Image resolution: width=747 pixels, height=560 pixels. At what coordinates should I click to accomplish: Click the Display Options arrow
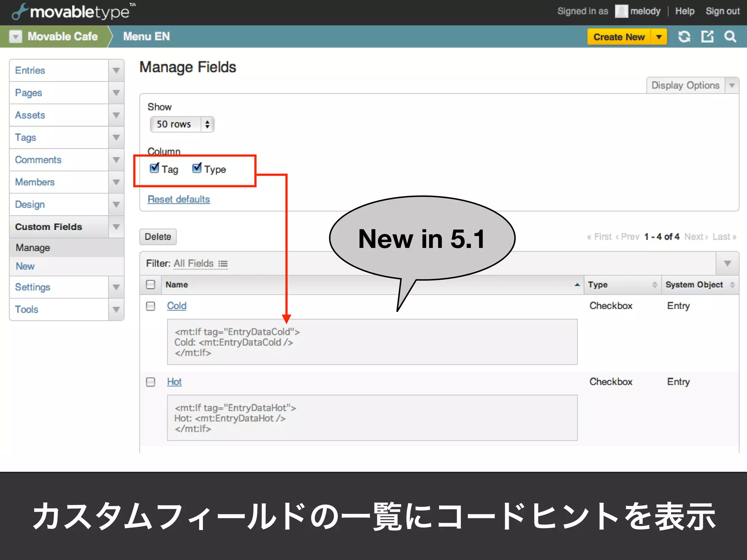(x=732, y=85)
